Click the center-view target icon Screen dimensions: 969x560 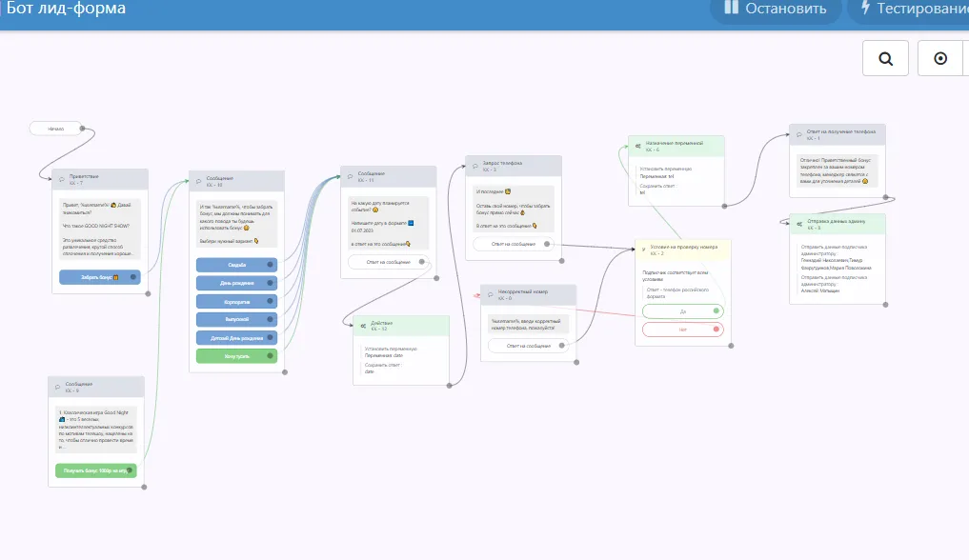[940, 58]
